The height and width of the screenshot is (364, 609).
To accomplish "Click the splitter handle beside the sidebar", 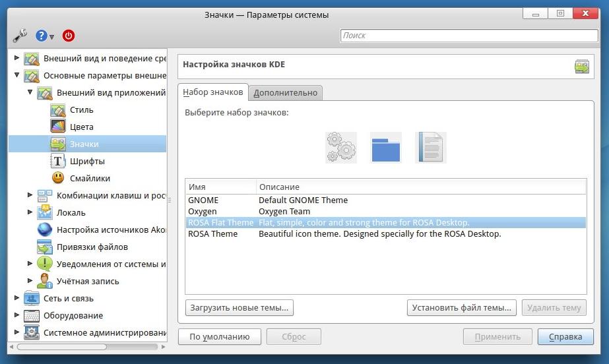I will tap(170, 200).
